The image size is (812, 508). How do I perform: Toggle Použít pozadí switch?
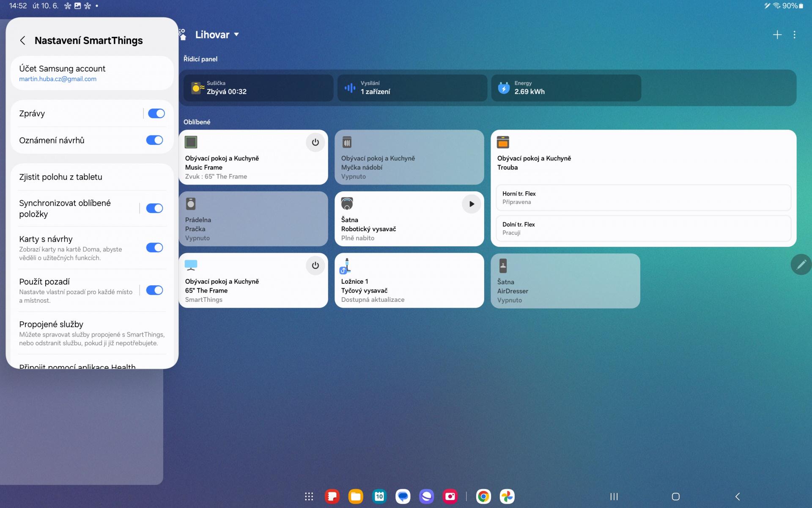click(x=154, y=290)
